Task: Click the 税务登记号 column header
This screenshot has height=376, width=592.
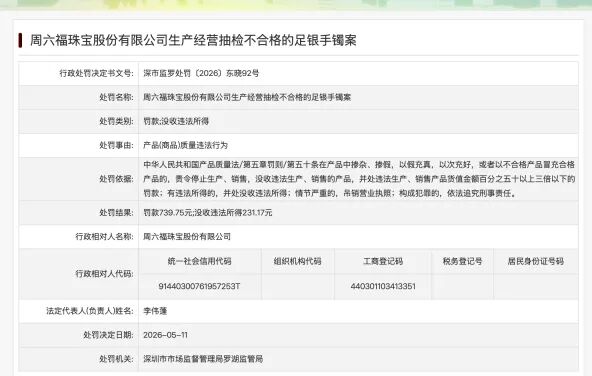Action: [462, 261]
